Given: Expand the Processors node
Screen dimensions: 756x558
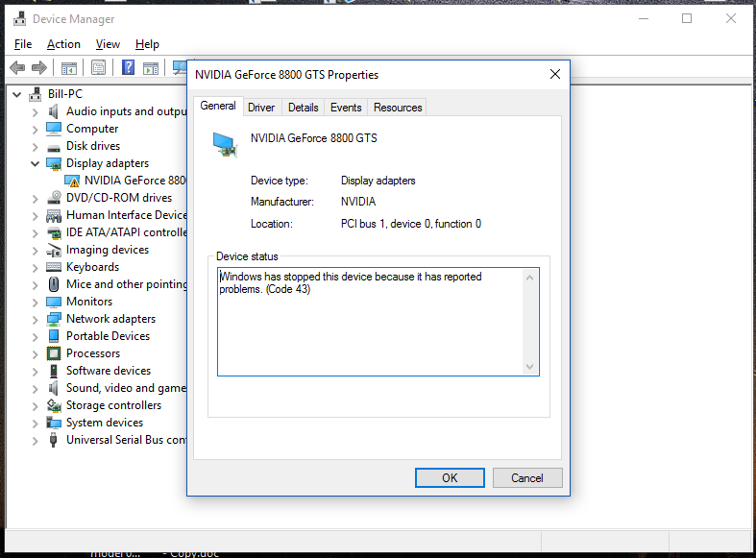Looking at the screenshot, I should [x=35, y=354].
